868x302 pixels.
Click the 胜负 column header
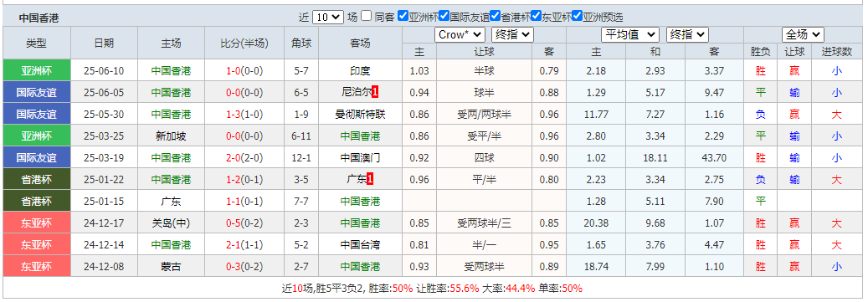pyautogui.click(x=760, y=51)
